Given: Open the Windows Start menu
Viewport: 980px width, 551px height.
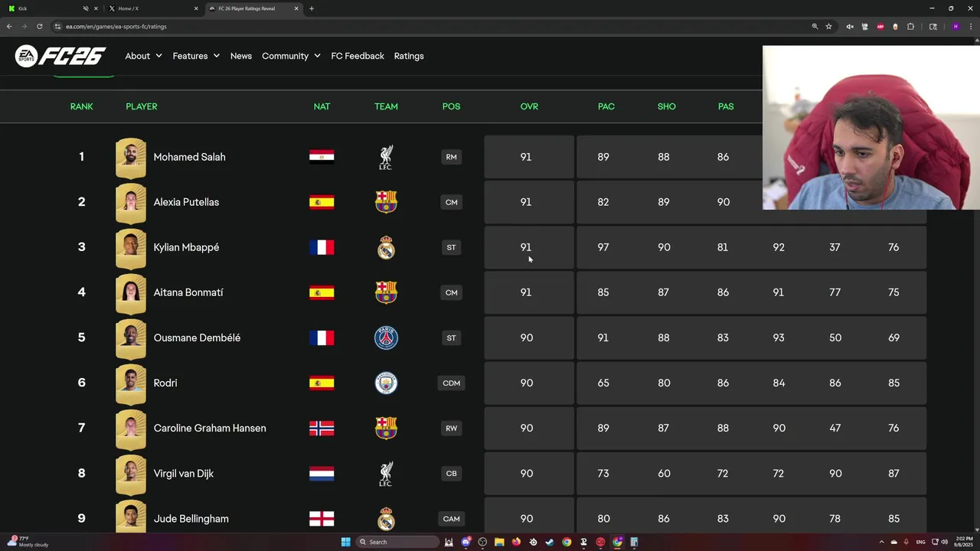Looking at the screenshot, I should click(346, 542).
